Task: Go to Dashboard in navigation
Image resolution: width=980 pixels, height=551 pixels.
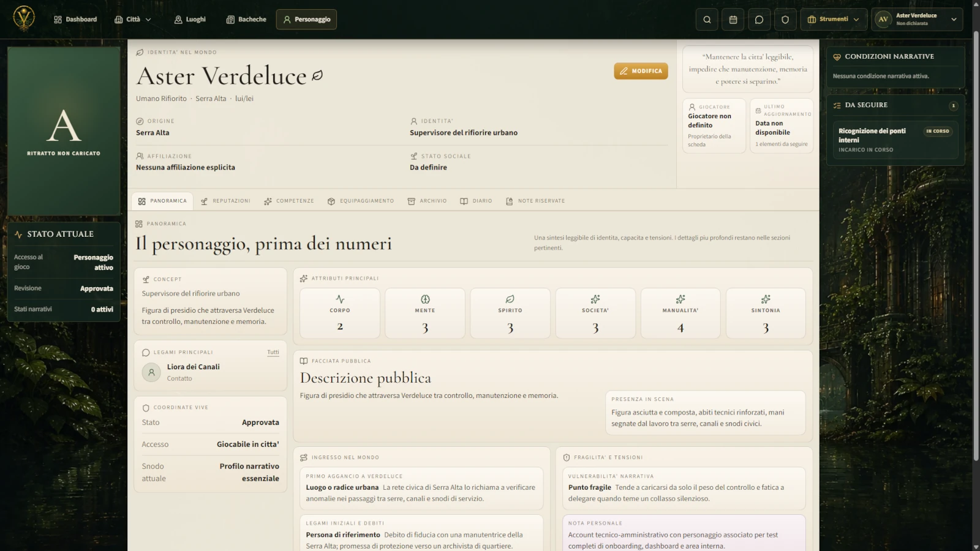Action: (x=75, y=20)
